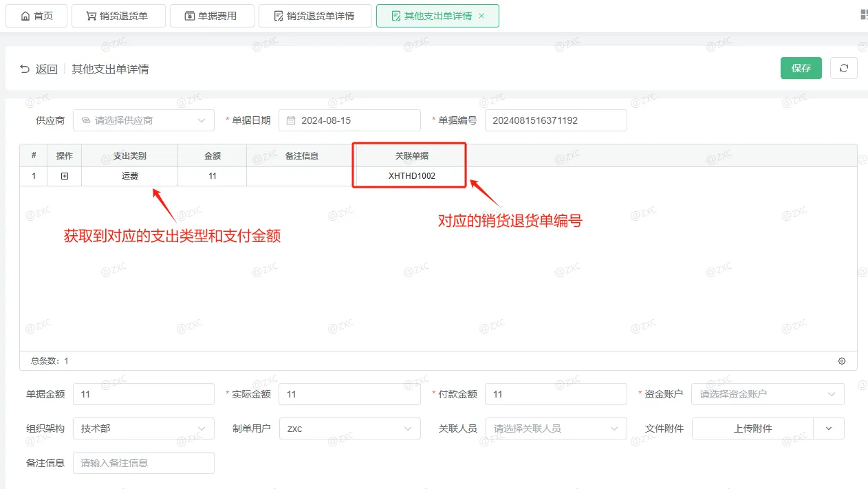Open the 组织架构 dropdown showing 技术部

click(x=143, y=428)
